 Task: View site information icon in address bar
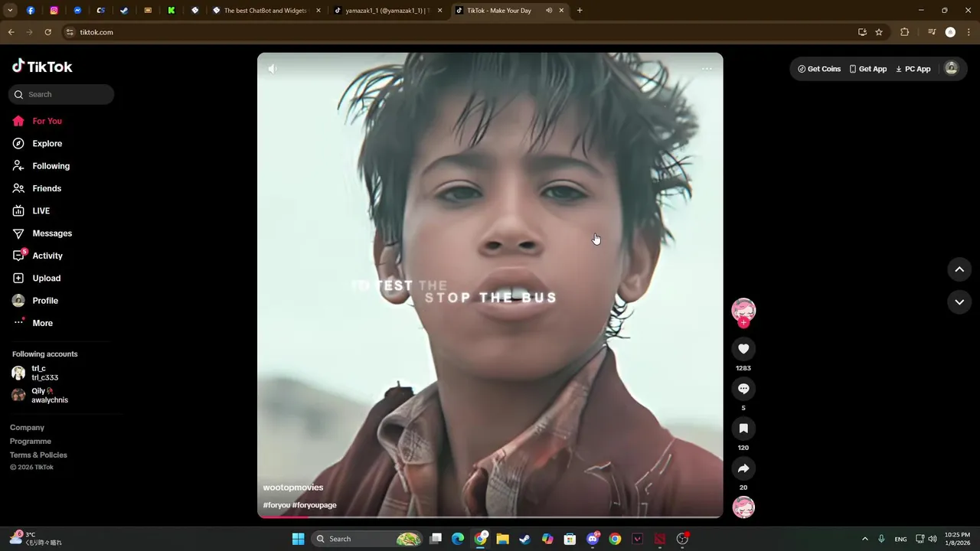click(70, 32)
